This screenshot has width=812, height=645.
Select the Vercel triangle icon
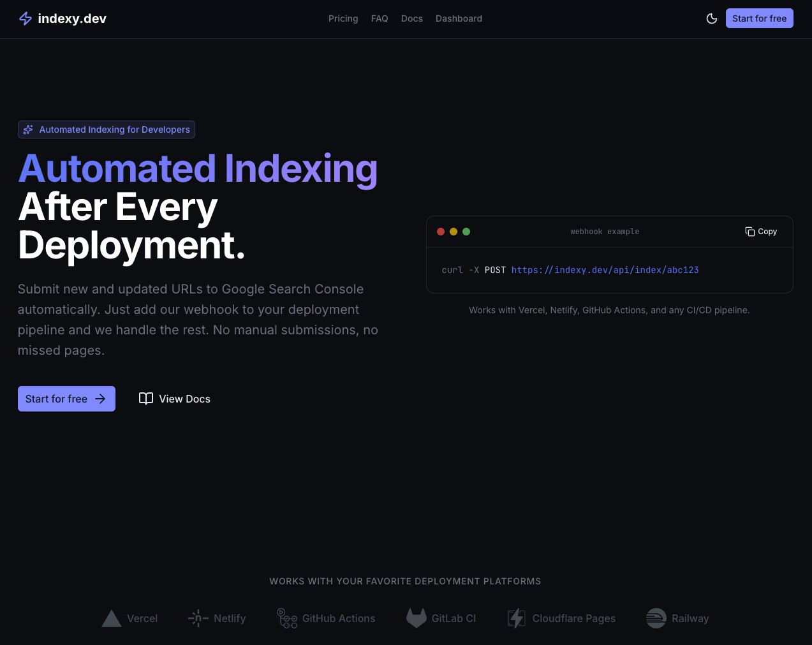point(111,618)
